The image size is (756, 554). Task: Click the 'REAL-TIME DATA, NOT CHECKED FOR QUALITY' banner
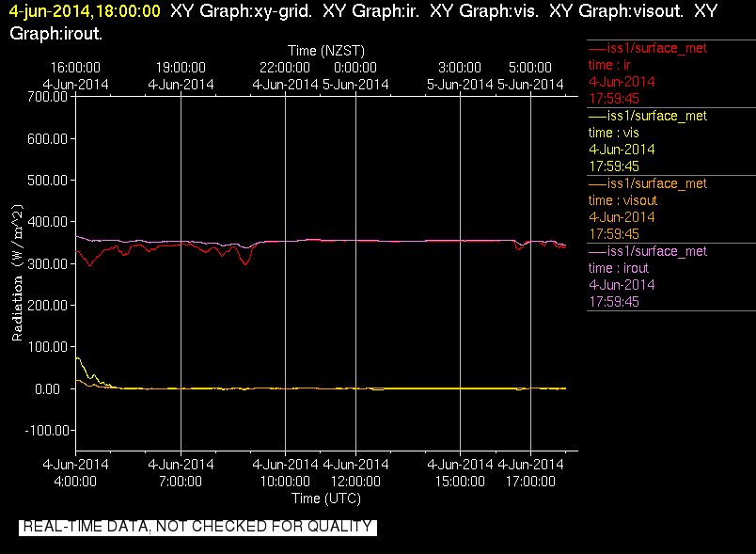(x=197, y=528)
